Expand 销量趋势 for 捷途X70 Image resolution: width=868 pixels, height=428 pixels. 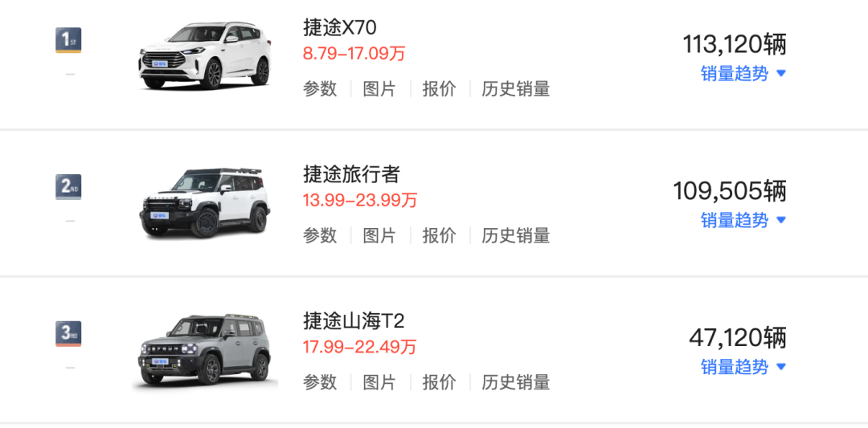click(x=743, y=74)
